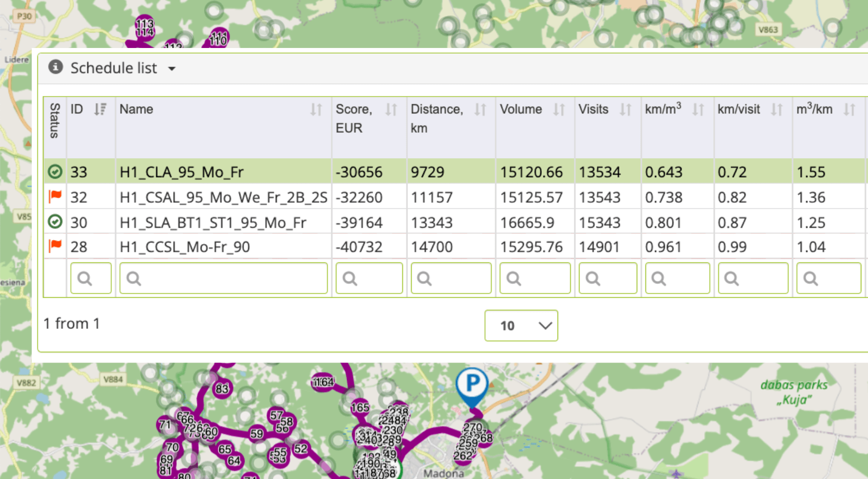Focus the Visits filter search field
The width and height of the screenshot is (868, 479).
(x=608, y=278)
